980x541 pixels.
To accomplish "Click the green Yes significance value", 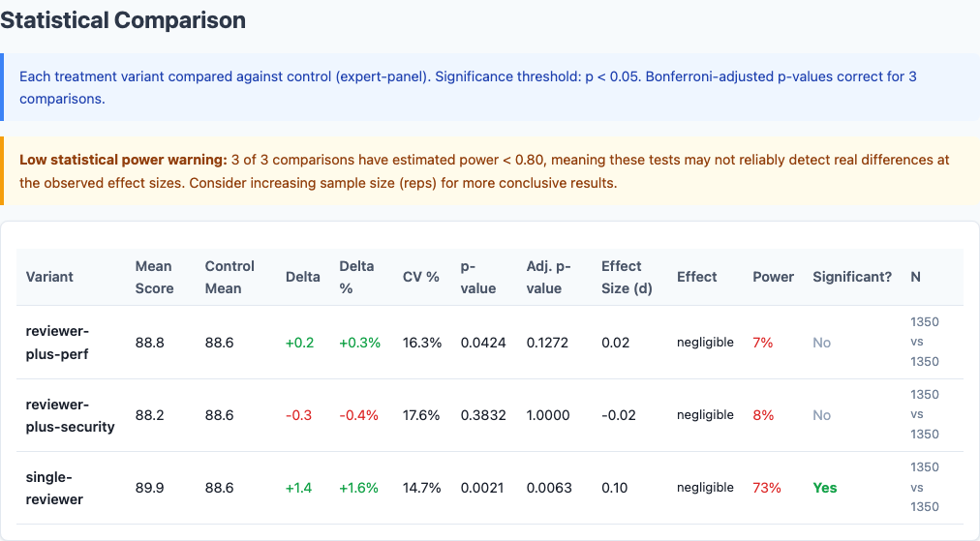I will (825, 488).
